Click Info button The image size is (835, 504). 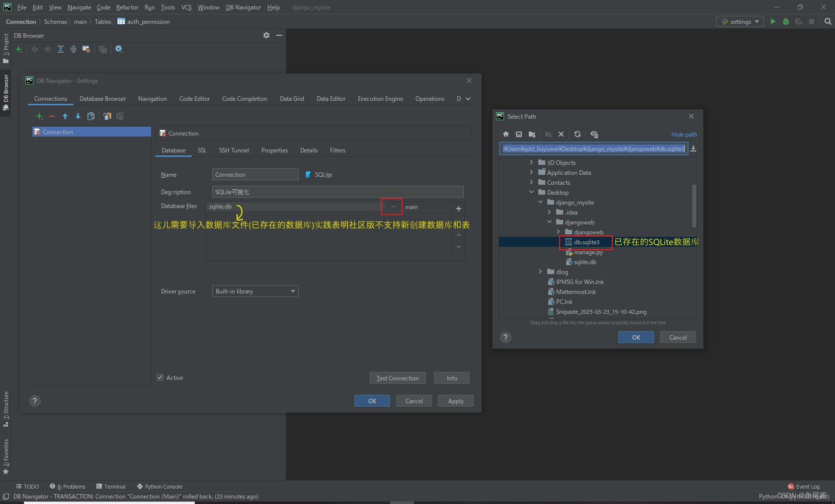coord(451,378)
